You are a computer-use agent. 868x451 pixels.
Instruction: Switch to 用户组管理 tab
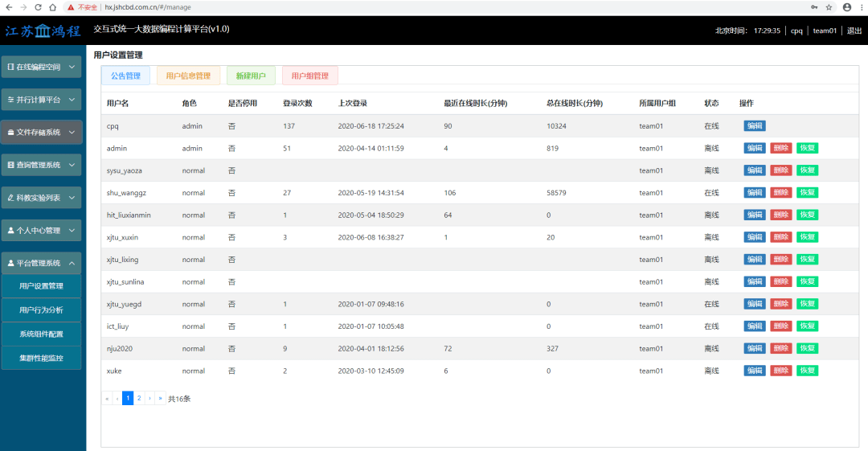pos(310,76)
